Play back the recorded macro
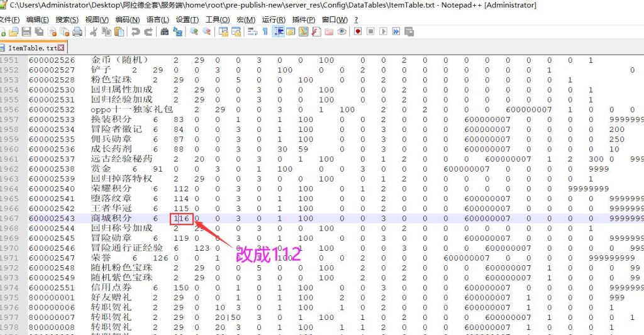The height and width of the screenshot is (335, 644). (x=383, y=31)
